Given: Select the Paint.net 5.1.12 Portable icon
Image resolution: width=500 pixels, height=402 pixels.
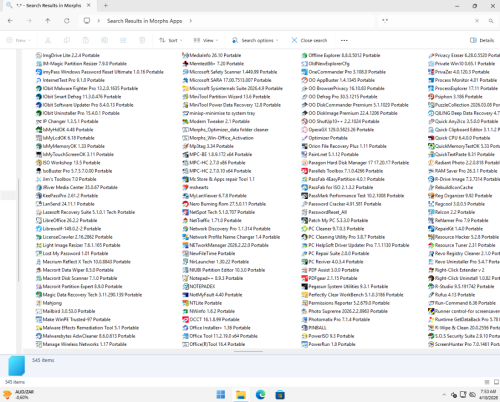Looking at the screenshot, I should [x=304, y=154].
